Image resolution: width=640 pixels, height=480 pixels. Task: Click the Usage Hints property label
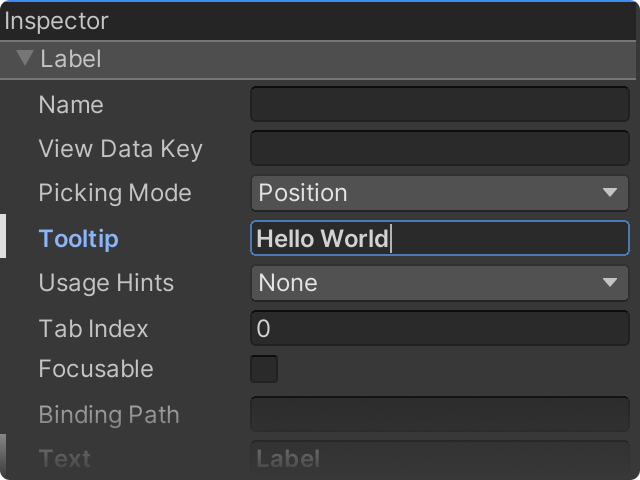pos(106,283)
